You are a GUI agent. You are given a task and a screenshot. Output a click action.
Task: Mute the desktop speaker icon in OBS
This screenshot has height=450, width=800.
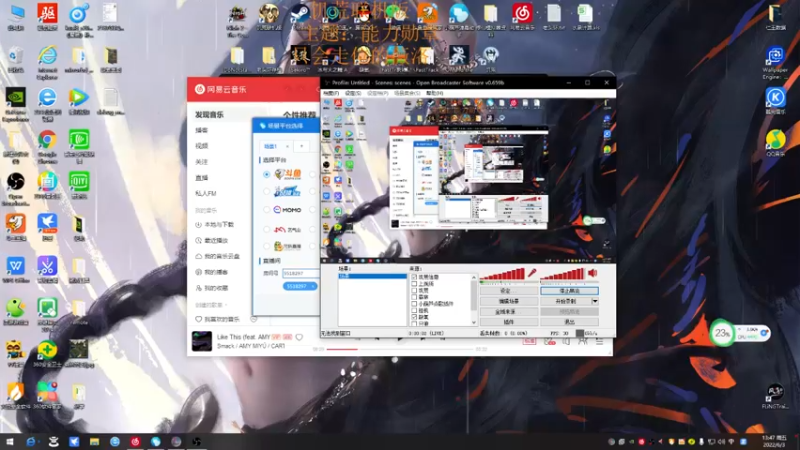[x=593, y=273]
